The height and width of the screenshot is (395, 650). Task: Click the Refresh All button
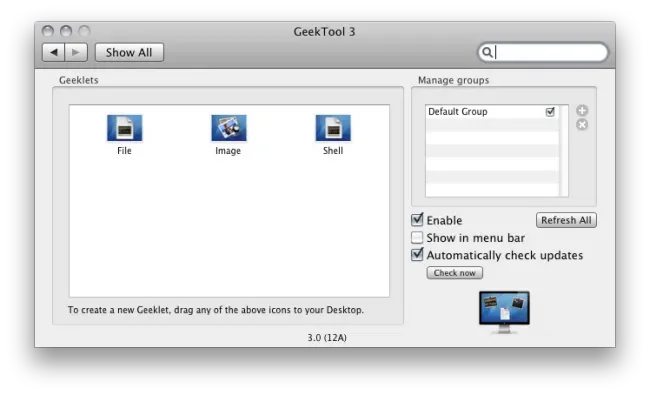[x=566, y=220]
